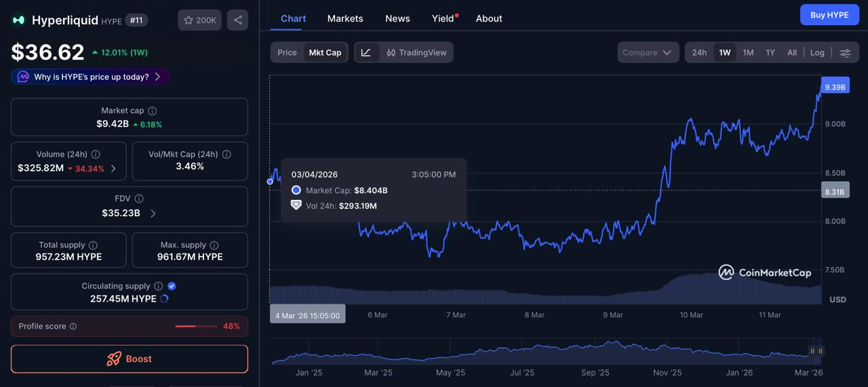Click the Circulating supply verified badge
This screenshot has height=387, width=868.
[172, 286]
